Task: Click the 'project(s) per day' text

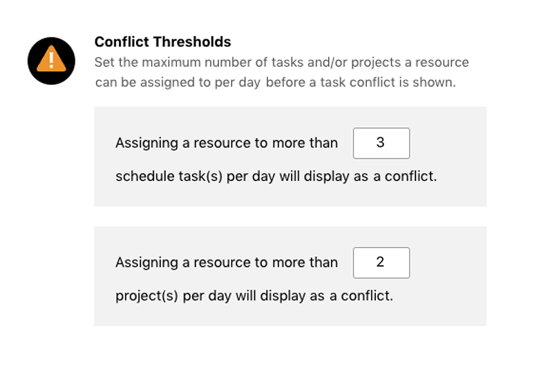Action: pyautogui.click(x=173, y=296)
